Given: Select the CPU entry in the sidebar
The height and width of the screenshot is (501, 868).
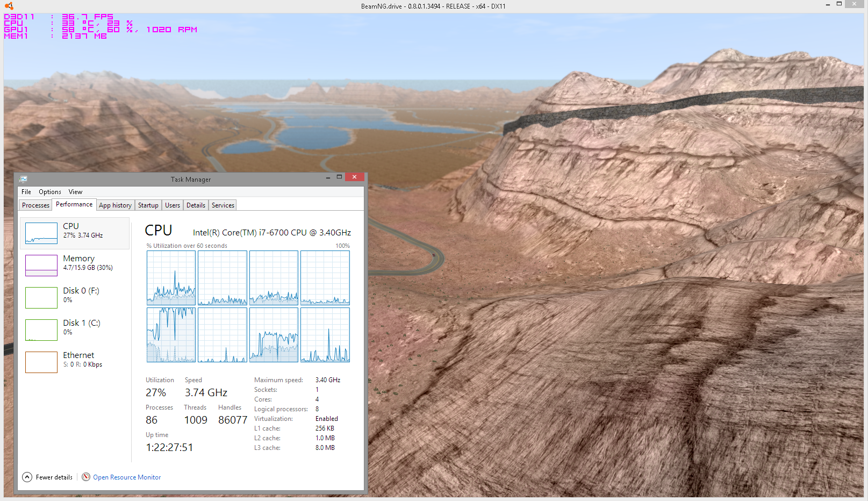Looking at the screenshot, I should 75,233.
